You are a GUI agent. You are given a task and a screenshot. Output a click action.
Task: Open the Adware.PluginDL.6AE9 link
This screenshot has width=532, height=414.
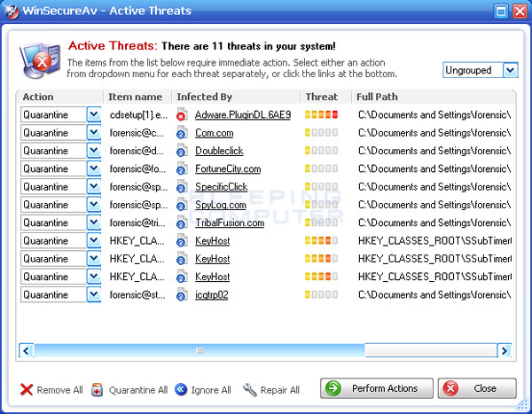tap(243, 115)
